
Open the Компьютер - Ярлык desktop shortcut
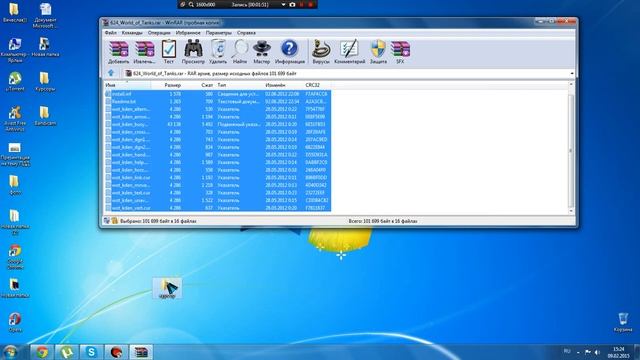(x=15, y=50)
